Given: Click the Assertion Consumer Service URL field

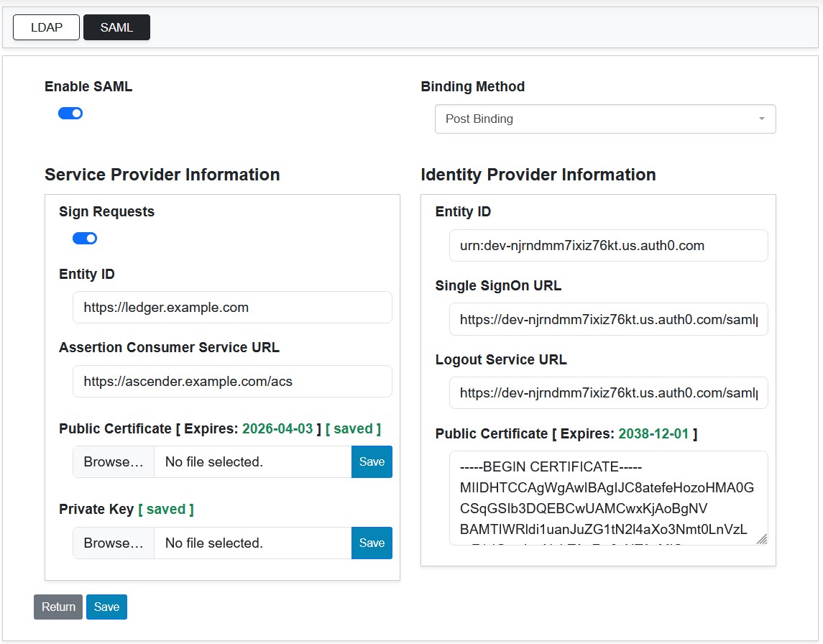Looking at the screenshot, I should pyautogui.click(x=232, y=382).
